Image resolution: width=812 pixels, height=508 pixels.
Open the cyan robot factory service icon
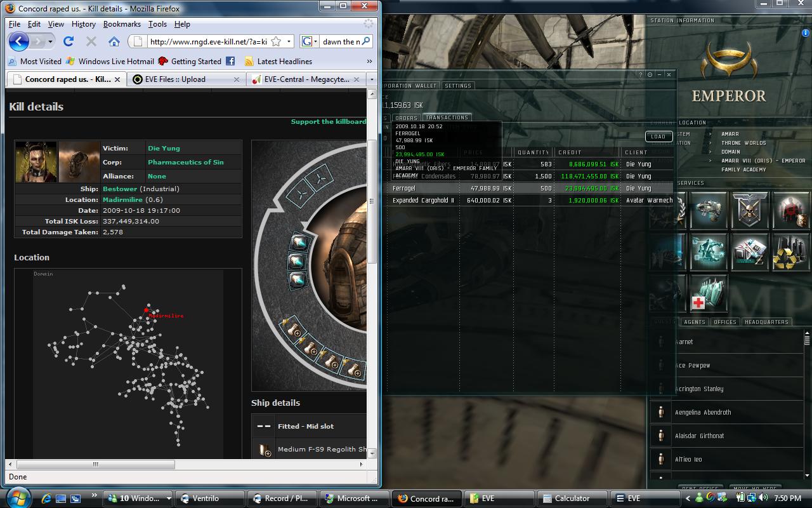(x=709, y=252)
